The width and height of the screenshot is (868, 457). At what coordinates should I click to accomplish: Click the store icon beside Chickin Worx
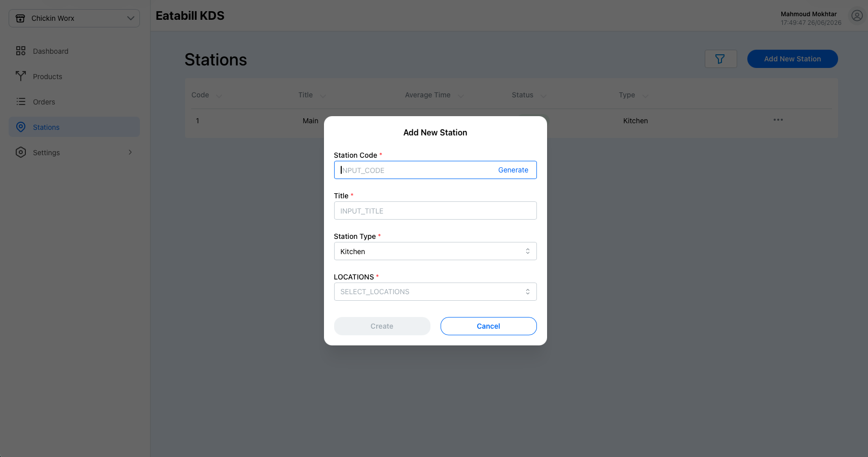click(20, 18)
